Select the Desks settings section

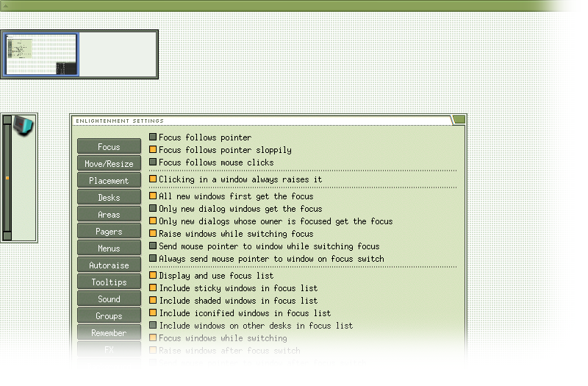point(109,197)
